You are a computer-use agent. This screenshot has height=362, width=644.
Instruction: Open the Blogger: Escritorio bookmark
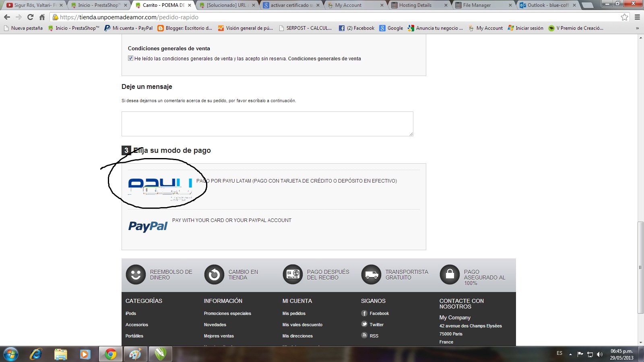[x=185, y=28]
